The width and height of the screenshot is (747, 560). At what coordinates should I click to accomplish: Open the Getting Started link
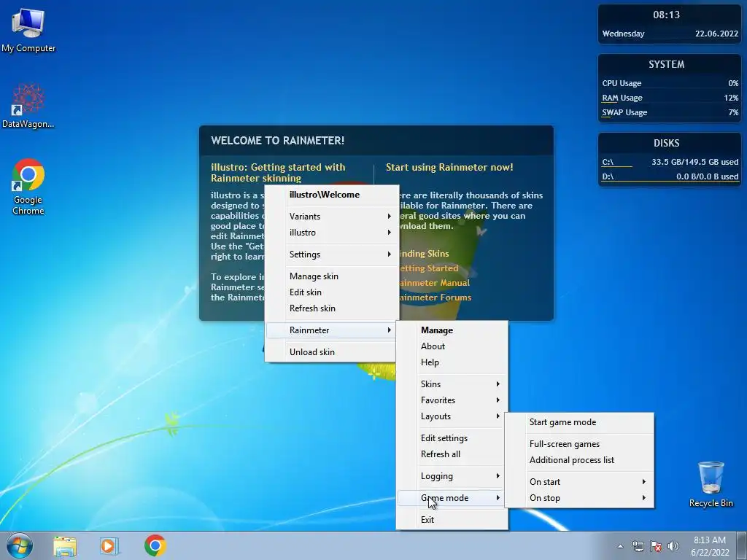tap(428, 268)
